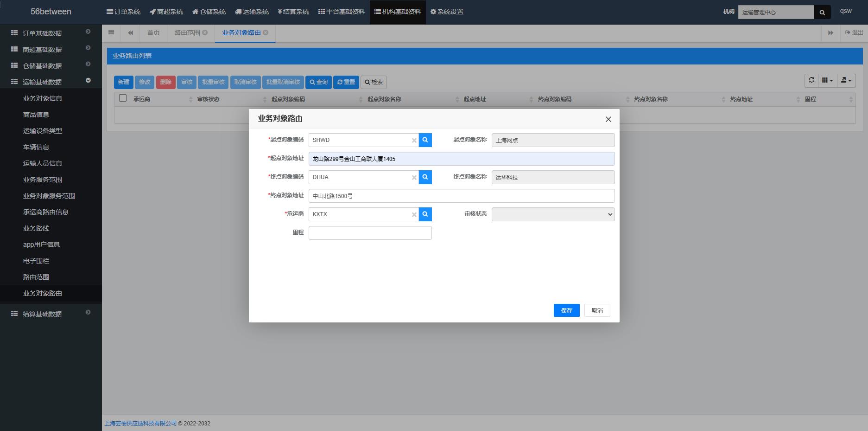Click the 退出 logout link
This screenshot has height=431, width=868.
(854, 32)
